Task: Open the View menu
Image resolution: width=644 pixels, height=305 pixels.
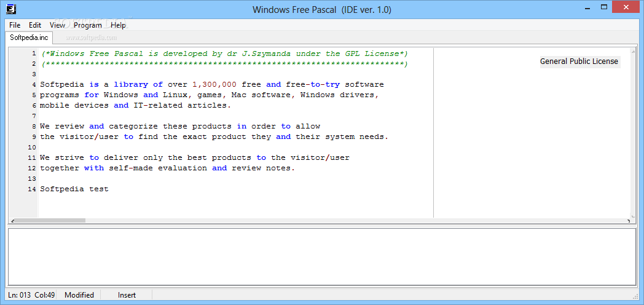Action: click(58, 25)
